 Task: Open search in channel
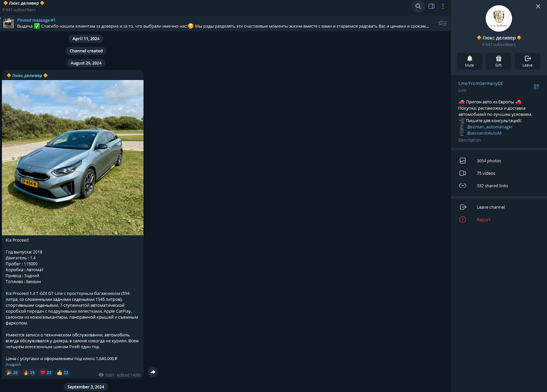(418, 6)
